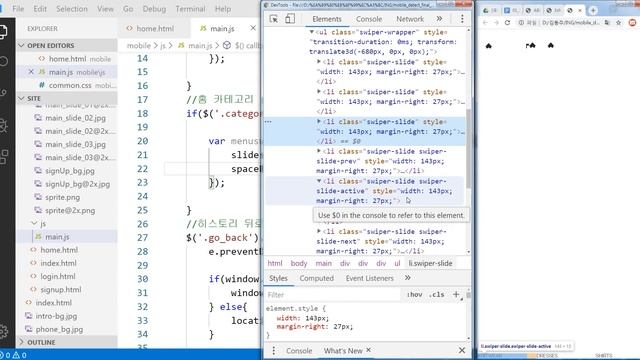Show more DevTools tabs with double chevron
The image size is (640, 360).
[x=439, y=19]
